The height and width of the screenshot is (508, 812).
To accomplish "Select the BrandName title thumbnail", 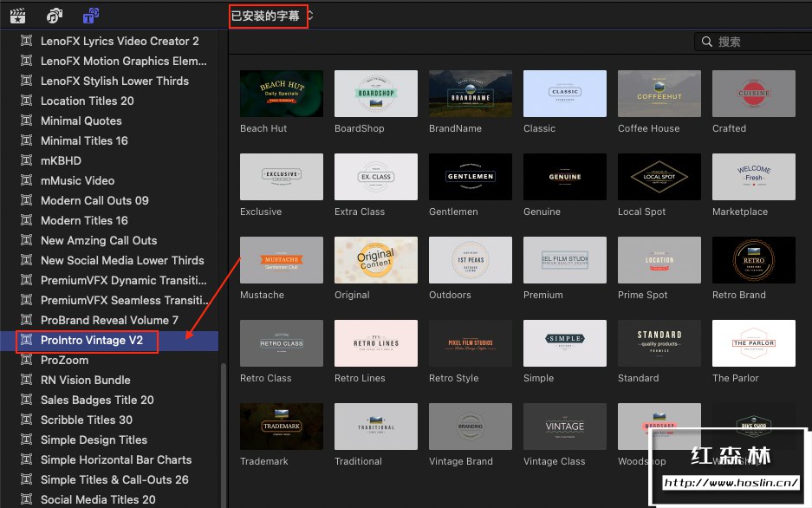I will pyautogui.click(x=471, y=94).
